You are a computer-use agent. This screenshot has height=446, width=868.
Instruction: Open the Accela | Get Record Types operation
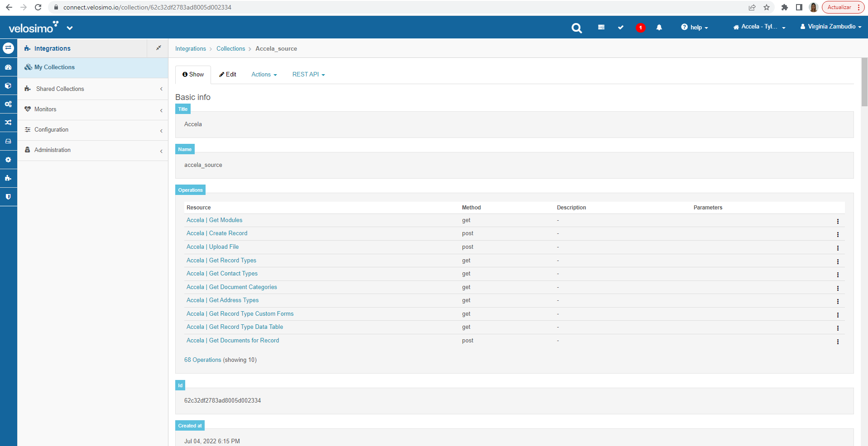click(x=221, y=261)
